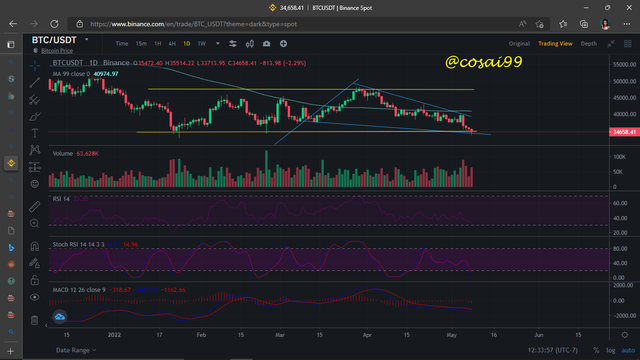Click the 34658.41 current price tag
Screen dimensions: 640x360
coord(624,132)
